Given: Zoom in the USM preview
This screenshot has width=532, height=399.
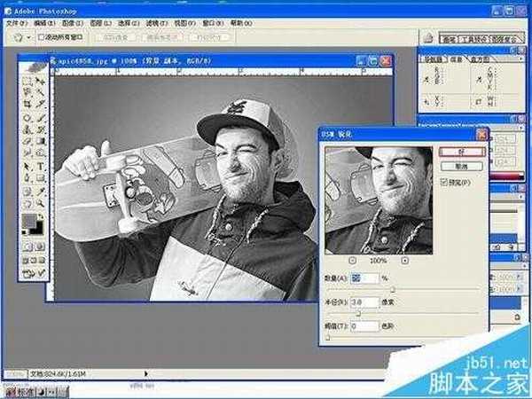Looking at the screenshot, I should point(405,261).
